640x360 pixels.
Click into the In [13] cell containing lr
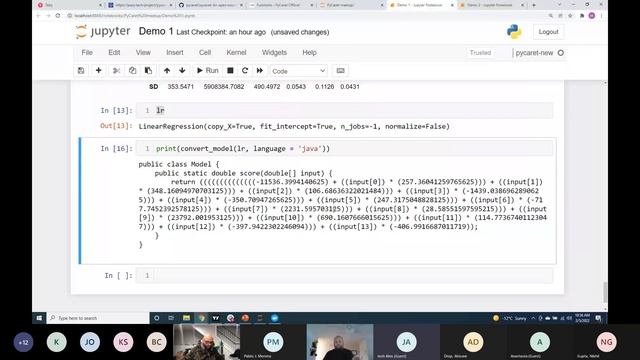tap(344, 111)
